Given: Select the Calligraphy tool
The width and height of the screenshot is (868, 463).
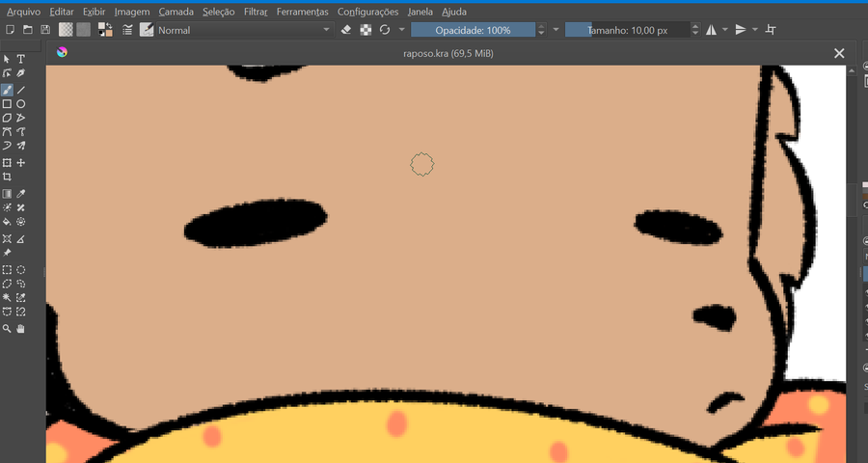Looking at the screenshot, I should 20,73.
